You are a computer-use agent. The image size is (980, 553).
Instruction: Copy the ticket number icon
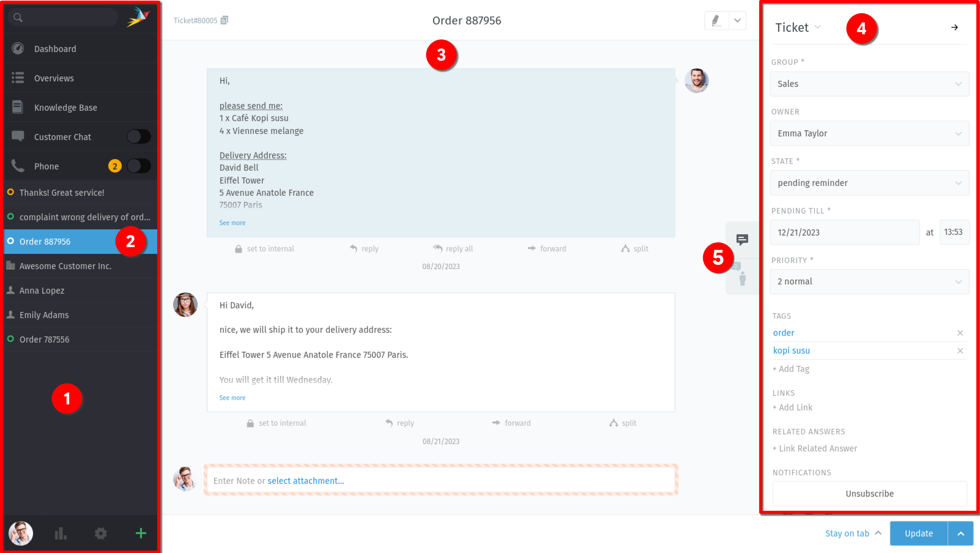coord(225,20)
